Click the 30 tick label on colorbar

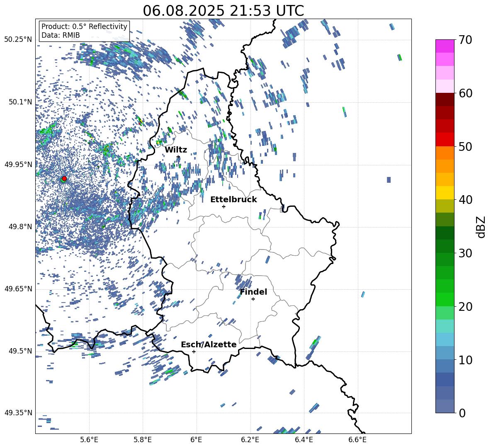tap(465, 253)
